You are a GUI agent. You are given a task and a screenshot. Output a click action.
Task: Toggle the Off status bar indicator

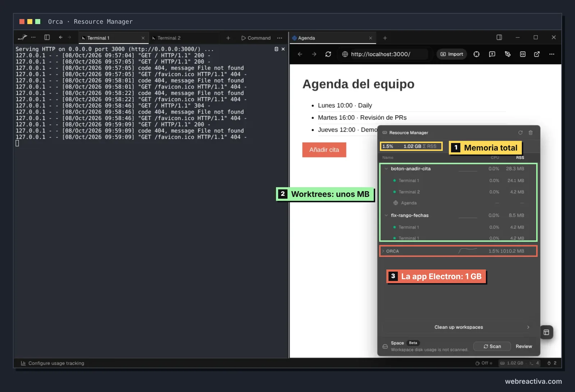(484, 363)
